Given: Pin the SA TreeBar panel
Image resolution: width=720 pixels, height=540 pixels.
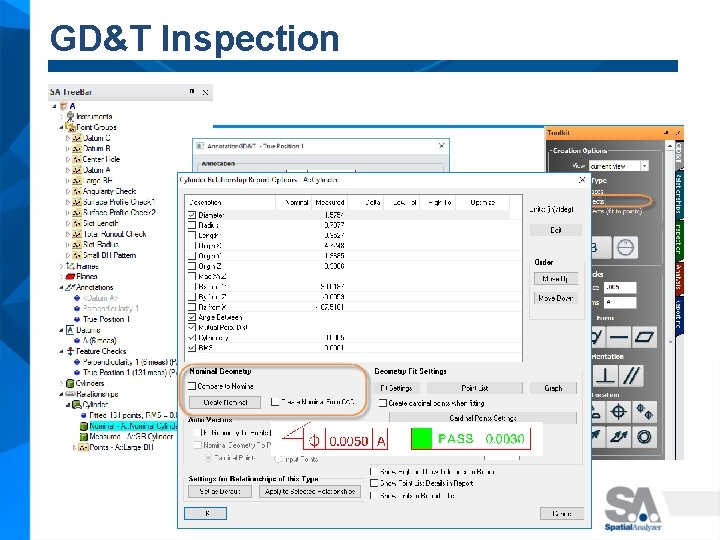Looking at the screenshot, I should [192, 91].
